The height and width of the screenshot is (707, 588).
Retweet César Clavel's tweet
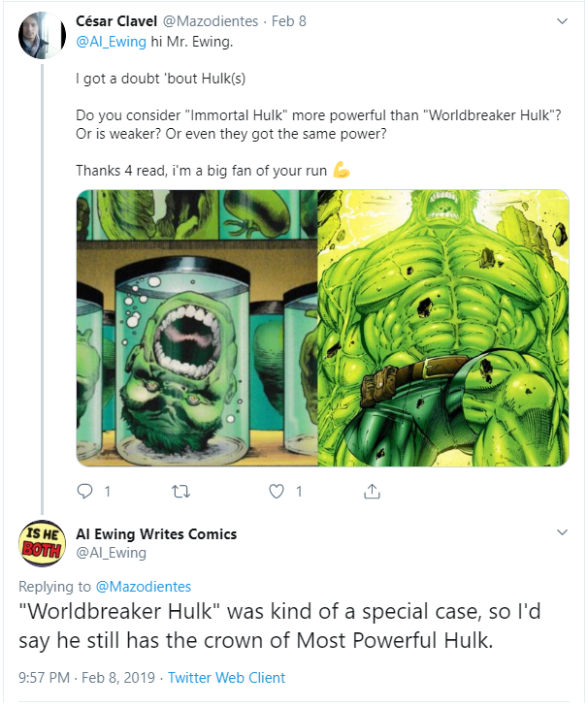[x=180, y=492]
